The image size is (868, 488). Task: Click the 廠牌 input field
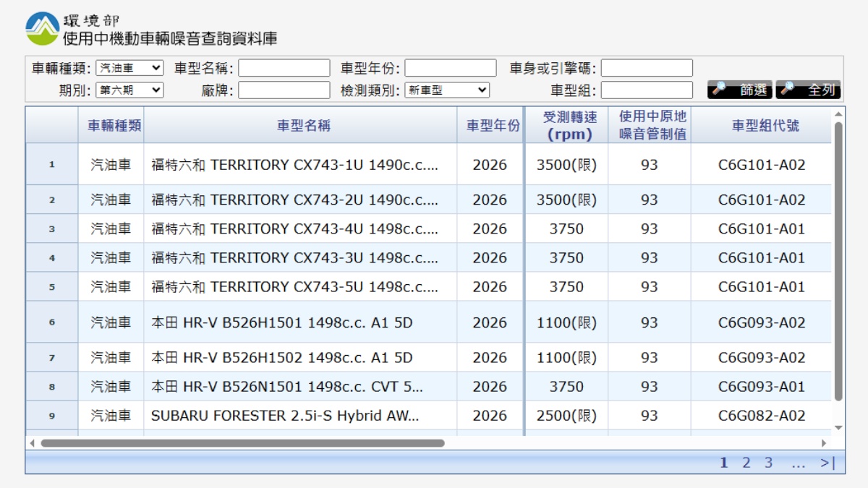point(284,90)
